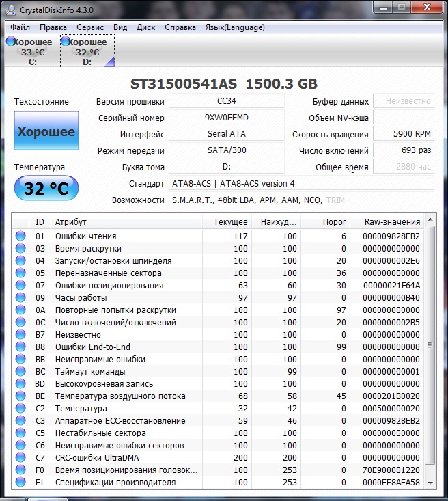
Task: Click the Буква тома field D:
Action: [227, 167]
